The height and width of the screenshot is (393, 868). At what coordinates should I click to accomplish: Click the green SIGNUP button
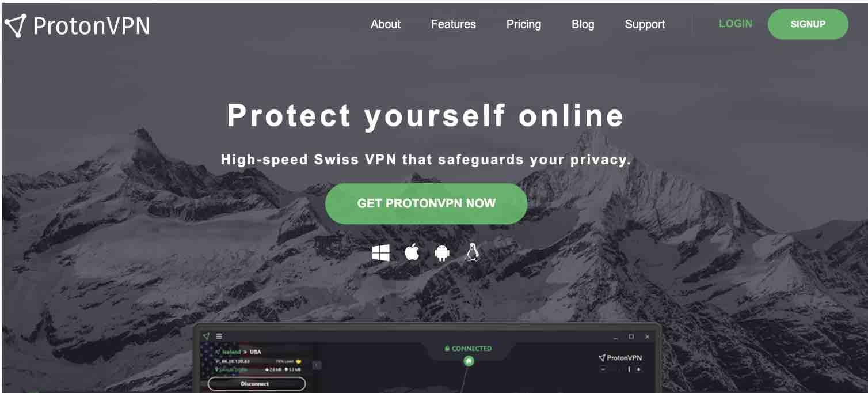pyautogui.click(x=808, y=24)
